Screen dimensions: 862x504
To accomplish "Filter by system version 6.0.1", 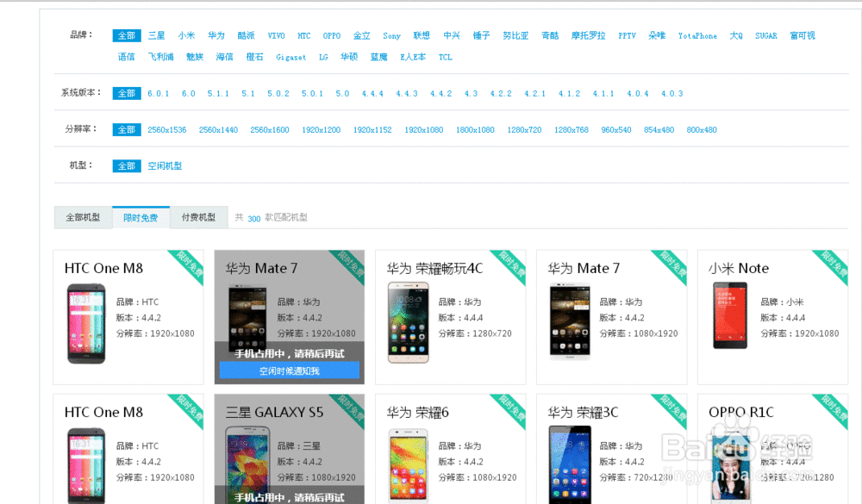I will click(x=159, y=93).
